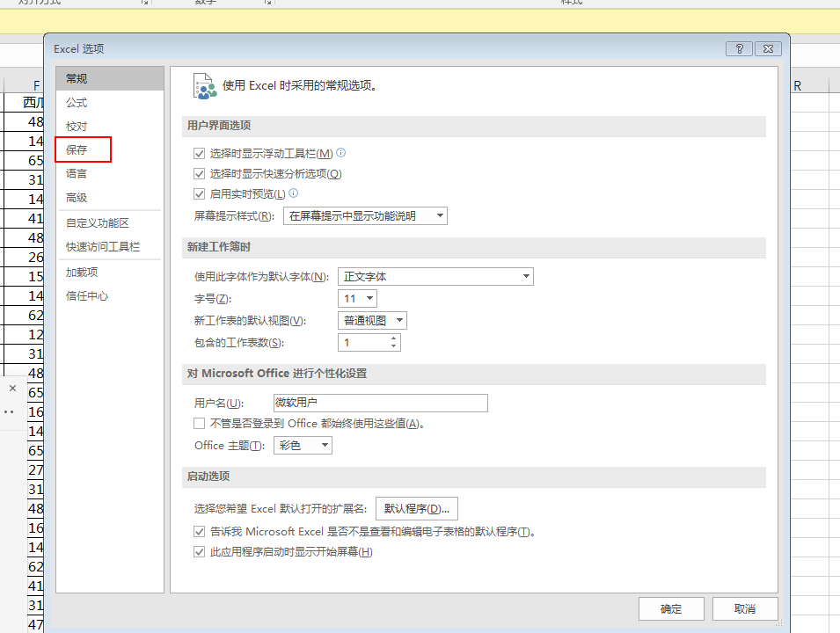The image size is (840, 633).
Task: Select 校对 category in sidebar
Action: tap(110, 127)
